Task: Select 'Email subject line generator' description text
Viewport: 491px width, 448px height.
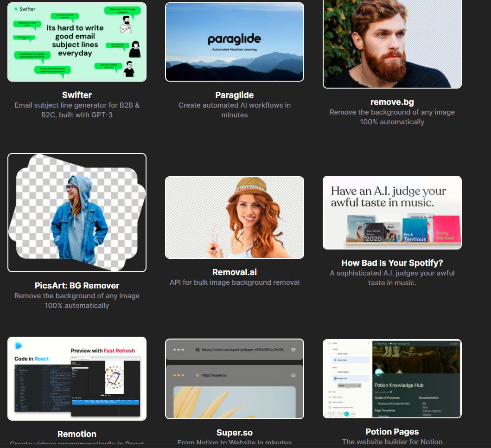Action: [77, 110]
